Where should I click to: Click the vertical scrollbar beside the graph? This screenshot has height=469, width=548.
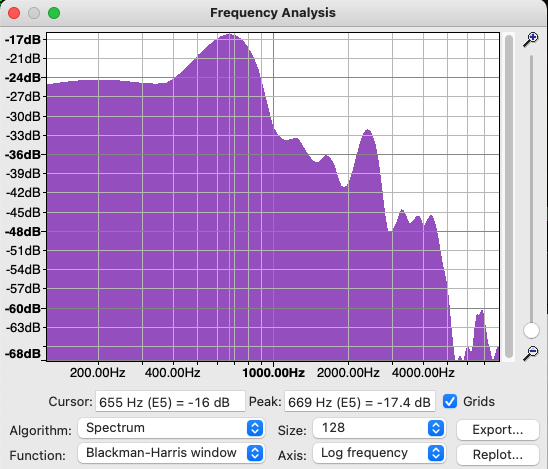(509, 196)
